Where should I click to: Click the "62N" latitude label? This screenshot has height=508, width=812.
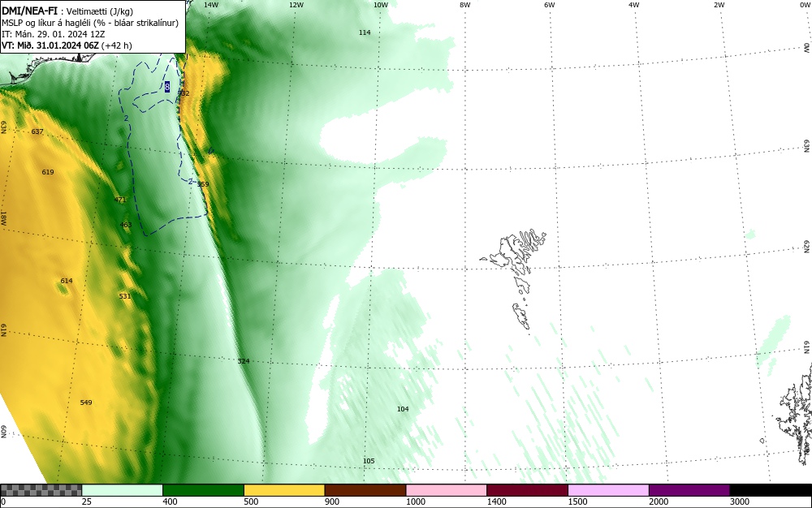(807, 246)
